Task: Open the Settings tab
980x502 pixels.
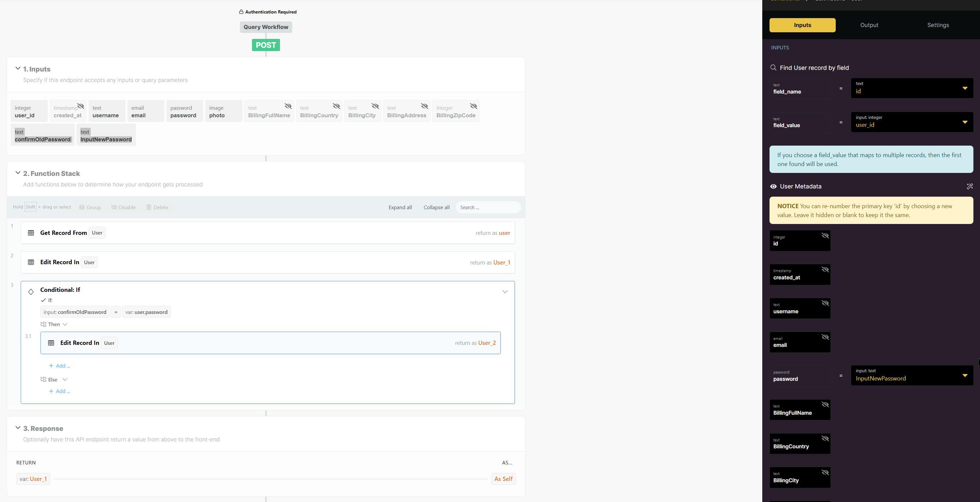Action: coord(938,25)
